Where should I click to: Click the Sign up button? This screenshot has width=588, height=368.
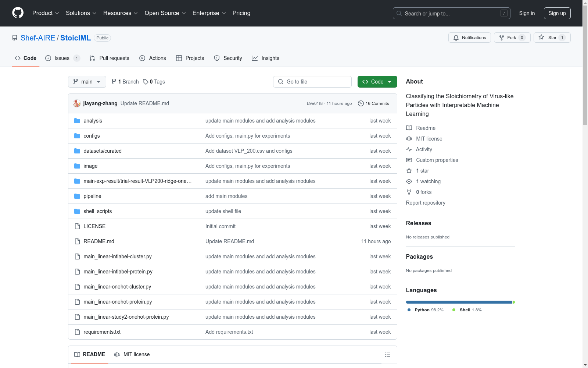557,13
